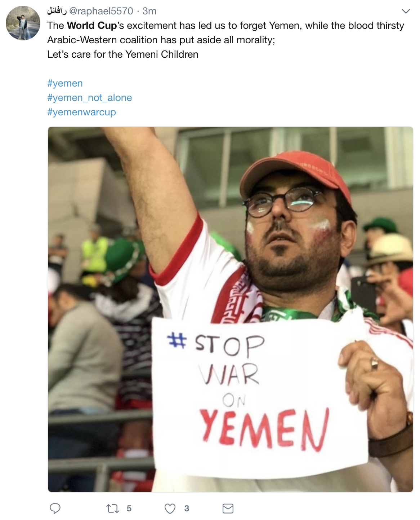Open the #yemenwarcup hashtag
420x520 pixels.
click(x=81, y=112)
